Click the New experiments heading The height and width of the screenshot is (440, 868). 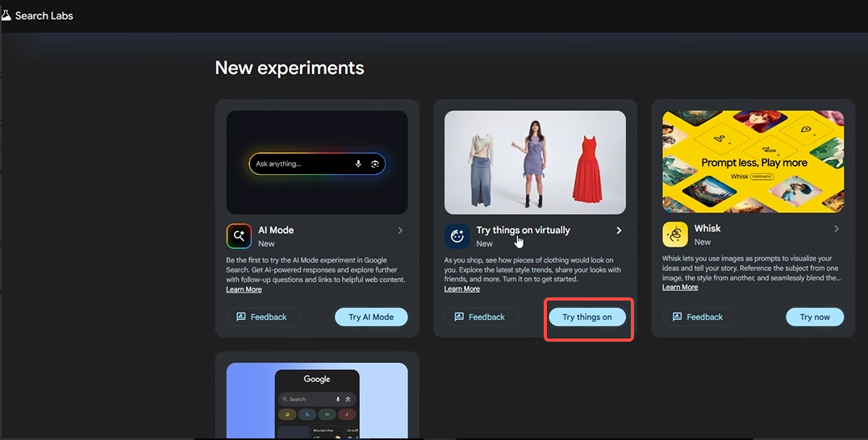coord(290,68)
